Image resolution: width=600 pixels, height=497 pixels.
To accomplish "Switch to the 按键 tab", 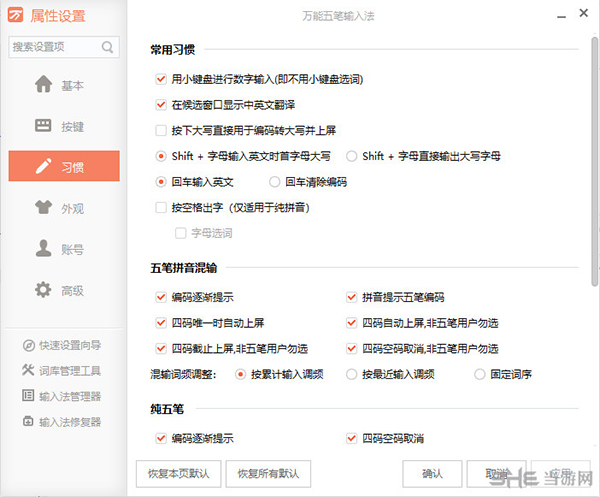I will pyautogui.click(x=64, y=125).
